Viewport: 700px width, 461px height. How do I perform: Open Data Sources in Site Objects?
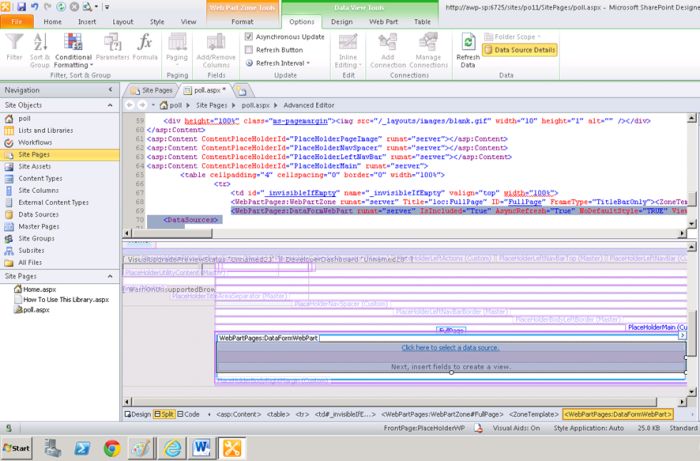(x=38, y=214)
